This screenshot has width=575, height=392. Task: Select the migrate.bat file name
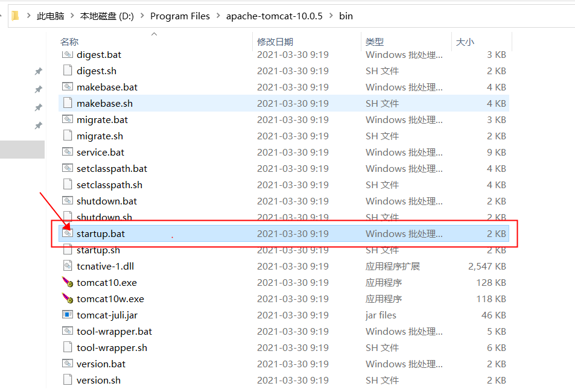[x=103, y=119]
